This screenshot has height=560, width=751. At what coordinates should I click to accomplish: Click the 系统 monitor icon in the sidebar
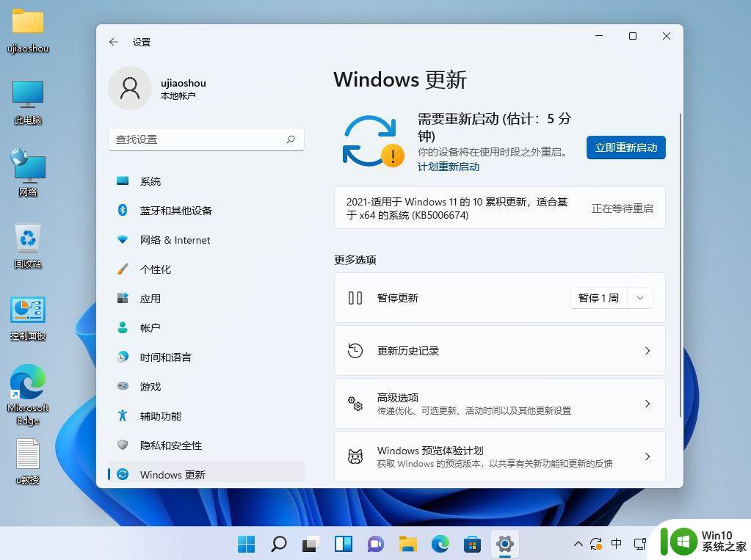[123, 181]
